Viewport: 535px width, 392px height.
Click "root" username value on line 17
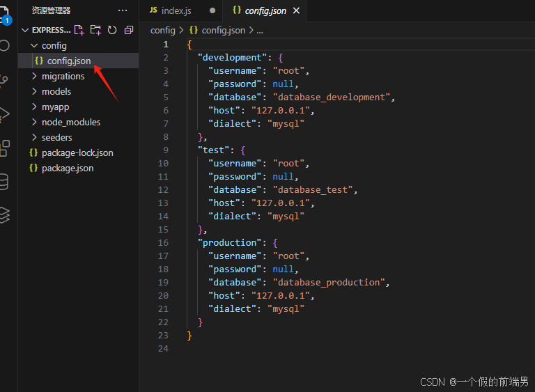(288, 256)
